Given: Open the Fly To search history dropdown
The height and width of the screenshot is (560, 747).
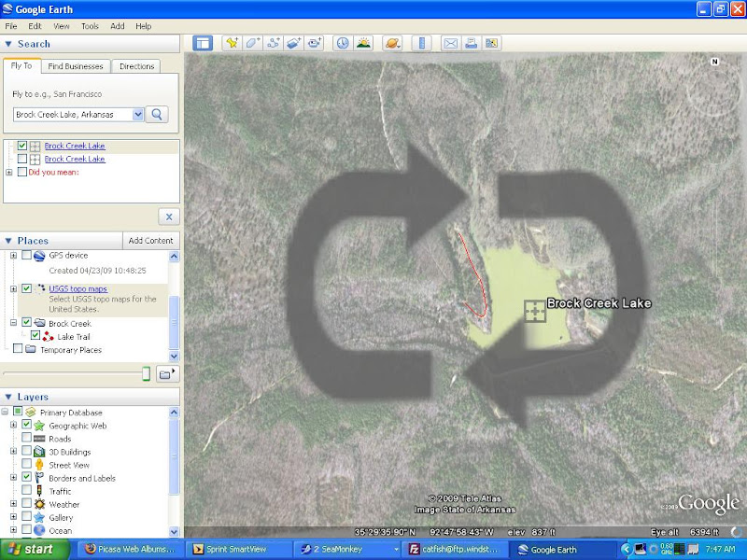Looking at the screenshot, I should coord(138,114).
